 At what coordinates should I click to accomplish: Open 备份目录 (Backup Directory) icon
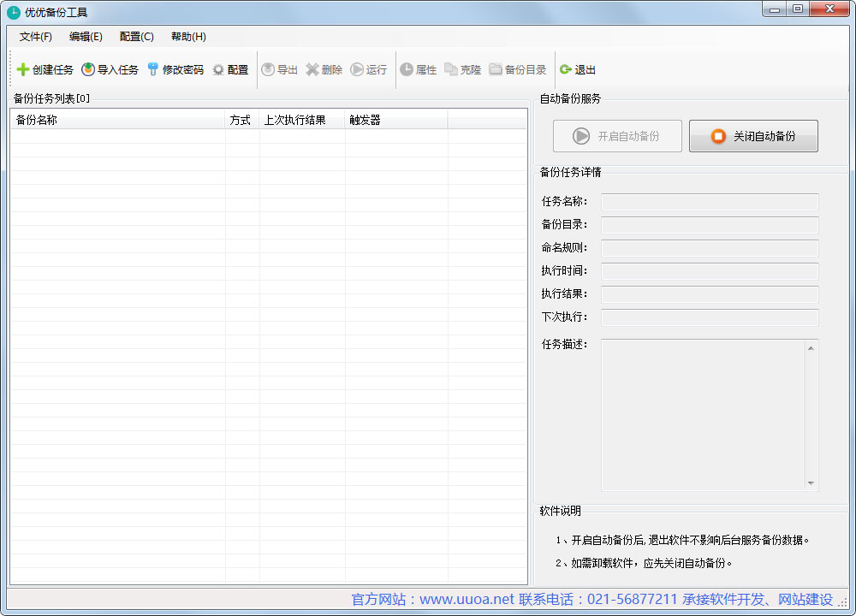[x=517, y=69]
